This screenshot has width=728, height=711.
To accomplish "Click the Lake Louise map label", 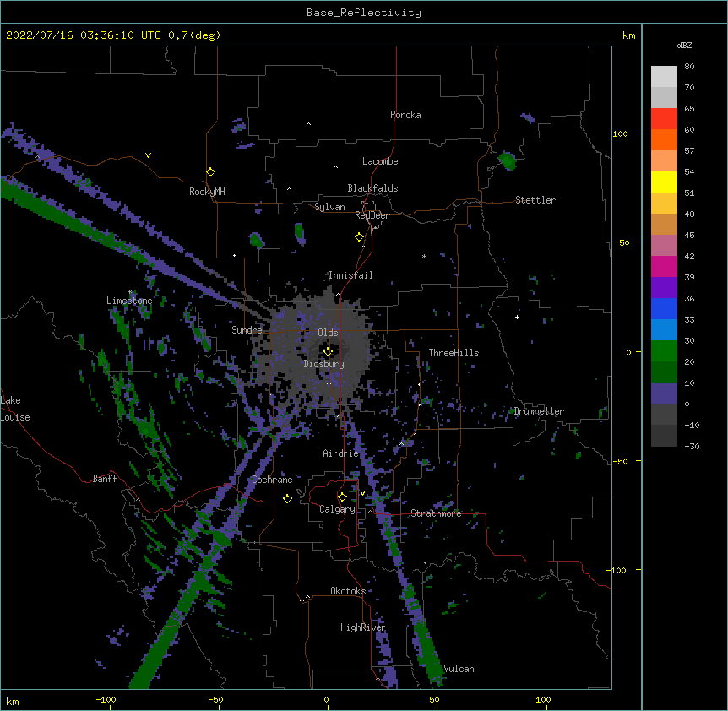I will click(x=15, y=409).
